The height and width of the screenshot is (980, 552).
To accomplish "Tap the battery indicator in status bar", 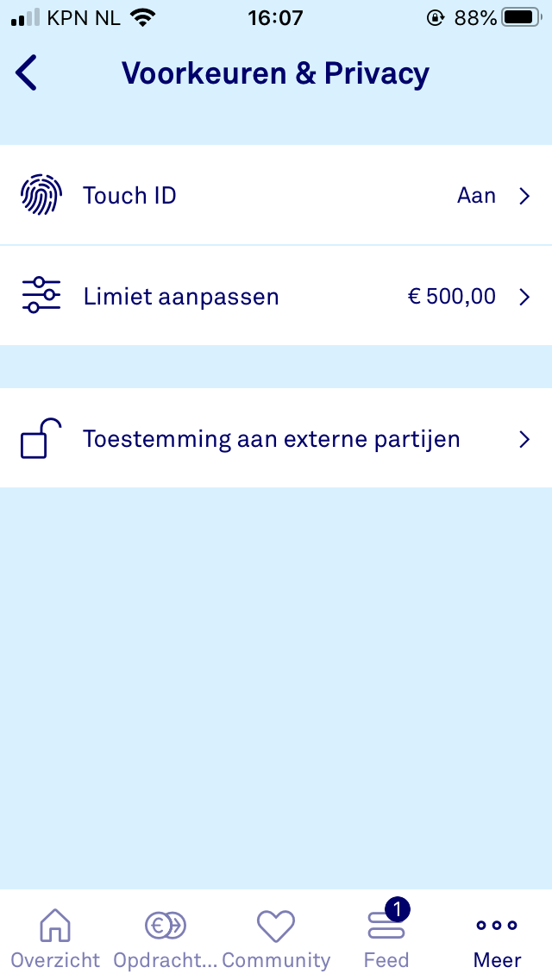I will point(522,17).
